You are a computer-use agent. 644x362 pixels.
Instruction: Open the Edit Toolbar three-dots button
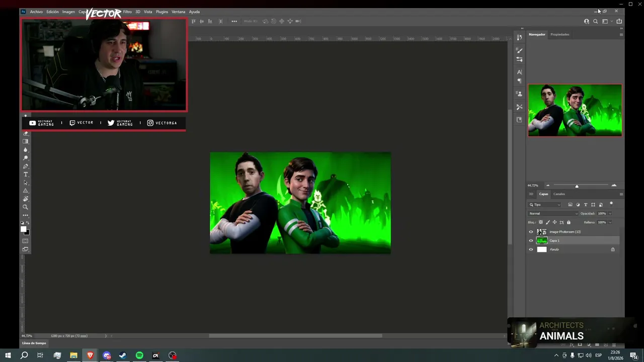pyautogui.click(x=26, y=215)
